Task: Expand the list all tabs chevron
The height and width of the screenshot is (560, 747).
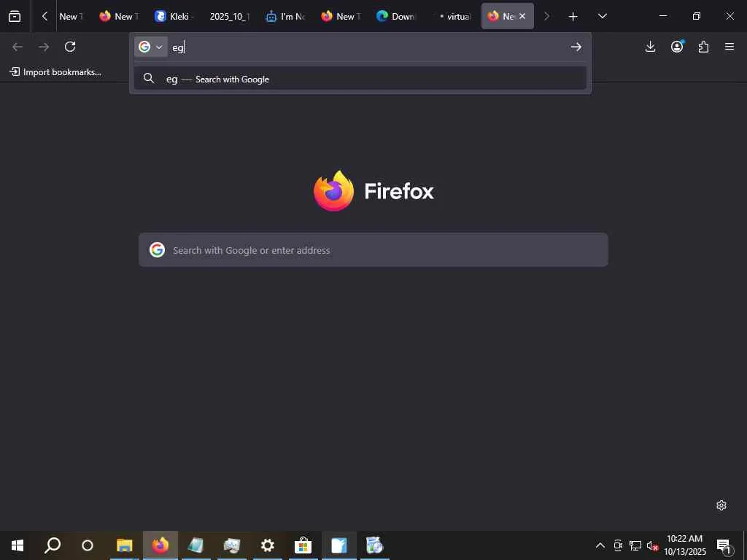Action: [x=602, y=16]
